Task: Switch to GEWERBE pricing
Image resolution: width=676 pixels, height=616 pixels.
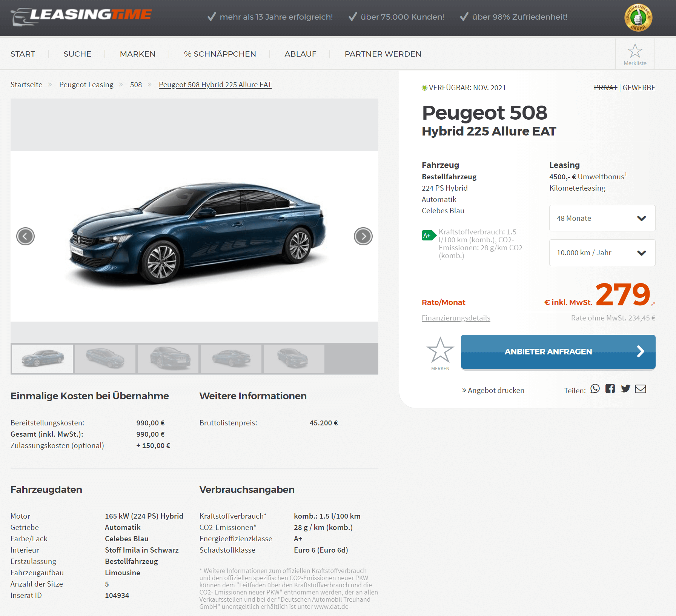Action: [x=639, y=88]
